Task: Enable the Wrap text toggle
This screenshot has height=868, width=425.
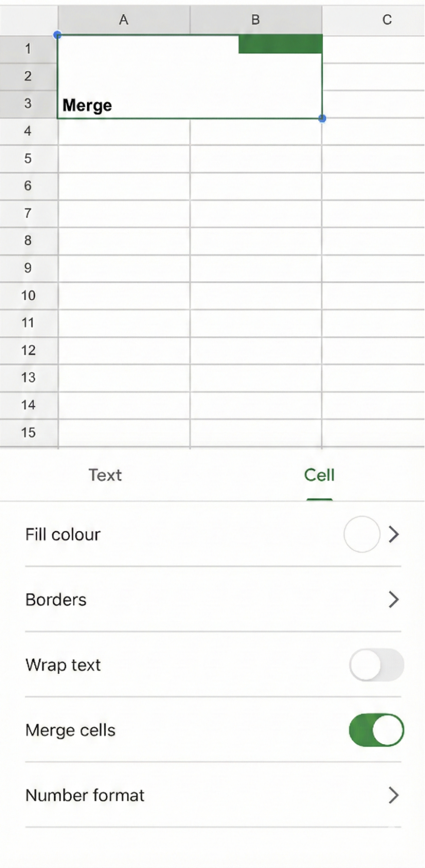Action: coord(376,665)
